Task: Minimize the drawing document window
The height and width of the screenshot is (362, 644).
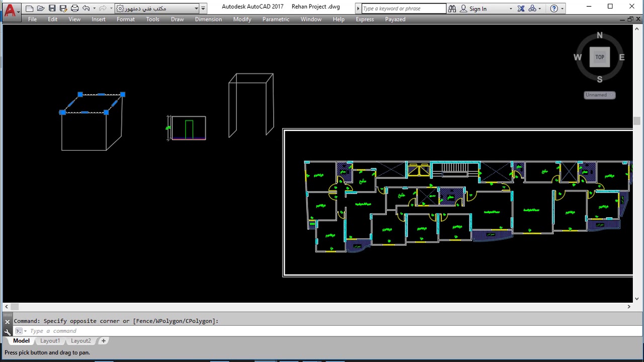Action: (622, 19)
